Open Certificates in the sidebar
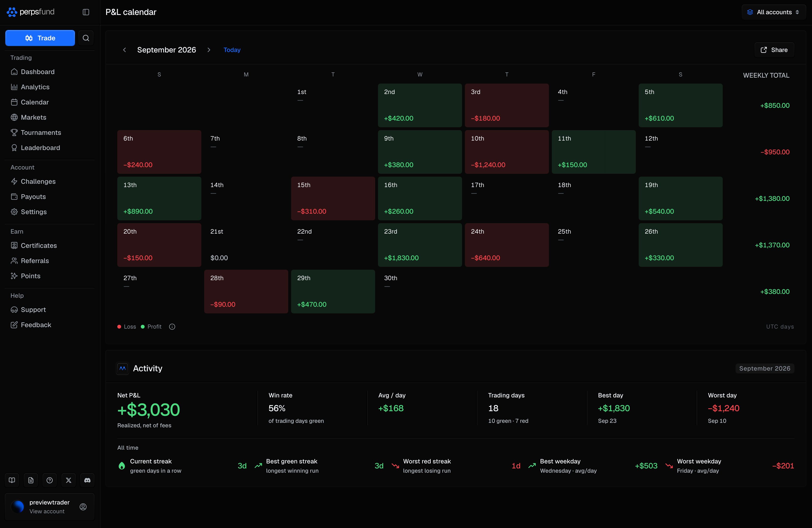 (x=50, y=245)
